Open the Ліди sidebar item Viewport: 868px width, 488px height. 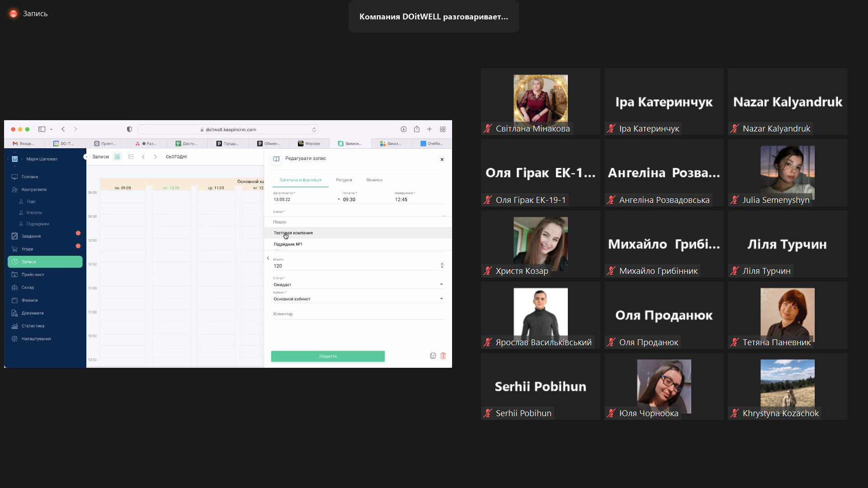point(31,202)
